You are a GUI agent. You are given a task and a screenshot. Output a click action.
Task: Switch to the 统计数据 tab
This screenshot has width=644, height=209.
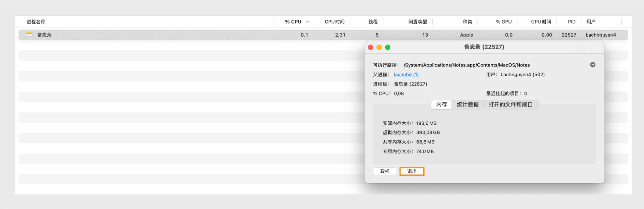click(468, 104)
